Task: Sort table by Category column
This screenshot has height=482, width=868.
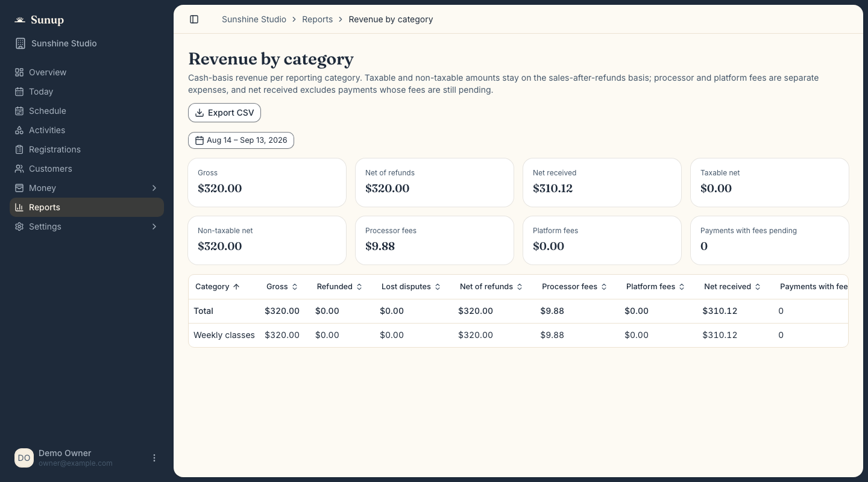Action: point(218,287)
